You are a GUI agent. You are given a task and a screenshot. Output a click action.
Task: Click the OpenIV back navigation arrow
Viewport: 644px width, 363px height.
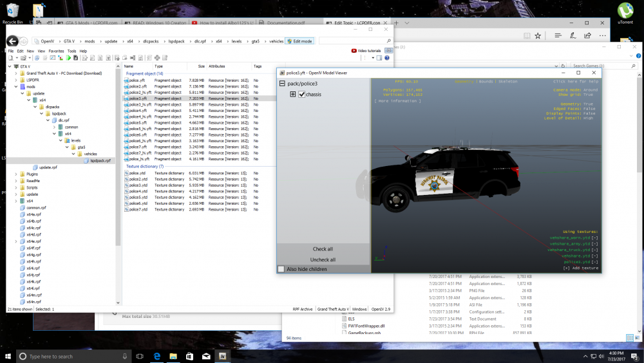[x=12, y=41]
